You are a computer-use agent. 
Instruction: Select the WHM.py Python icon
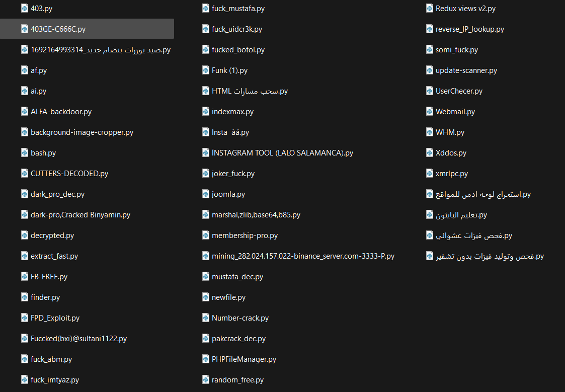(x=430, y=132)
